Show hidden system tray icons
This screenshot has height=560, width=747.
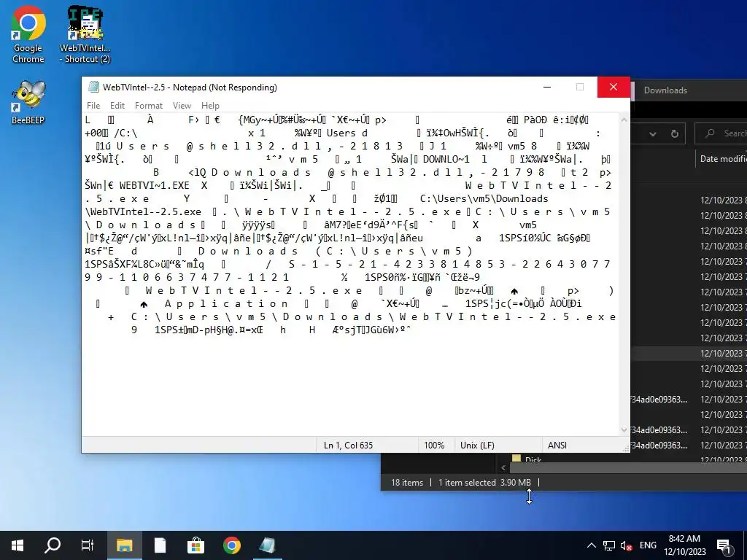[591, 545]
